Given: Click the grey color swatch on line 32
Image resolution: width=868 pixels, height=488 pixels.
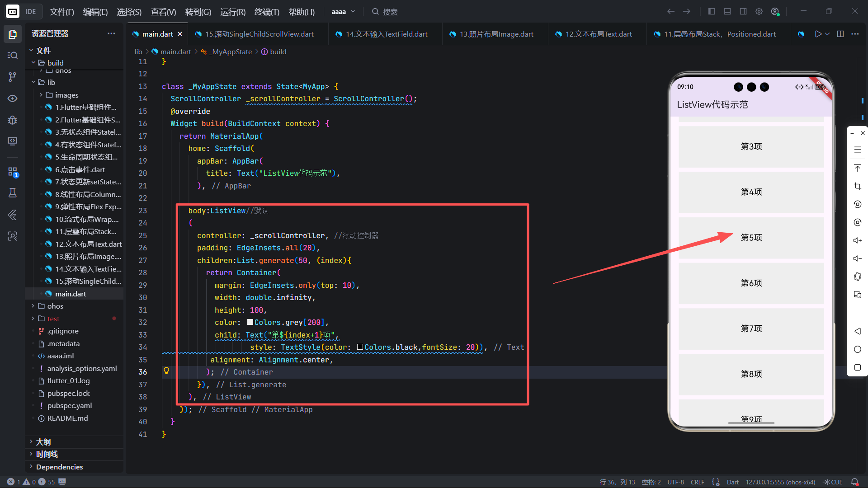Looking at the screenshot, I should coord(250,322).
